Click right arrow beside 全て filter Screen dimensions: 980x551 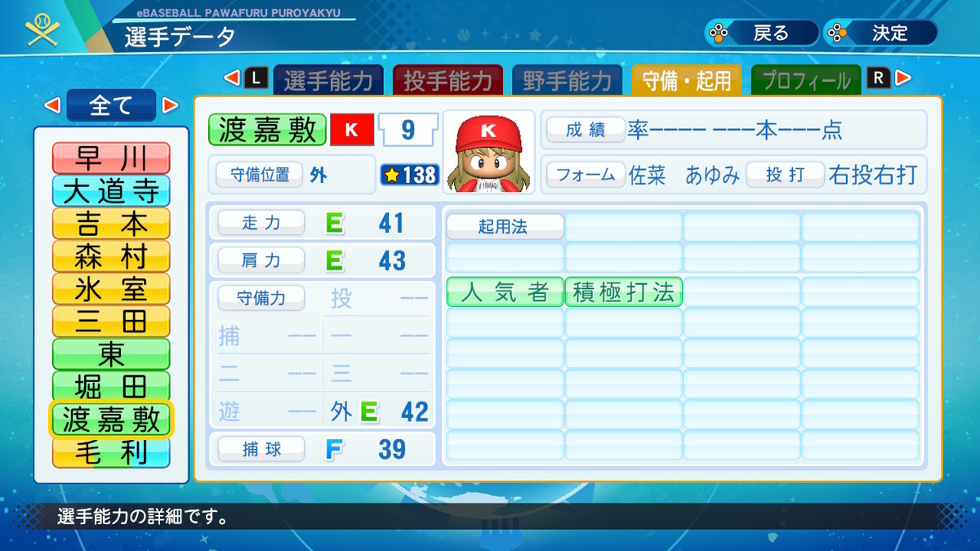coord(170,104)
